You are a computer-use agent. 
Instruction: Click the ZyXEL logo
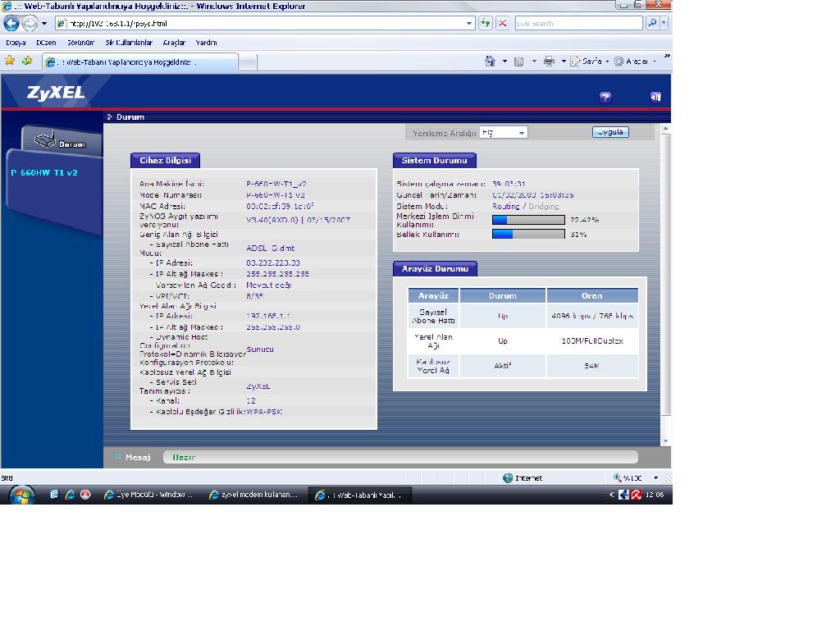coord(56,94)
